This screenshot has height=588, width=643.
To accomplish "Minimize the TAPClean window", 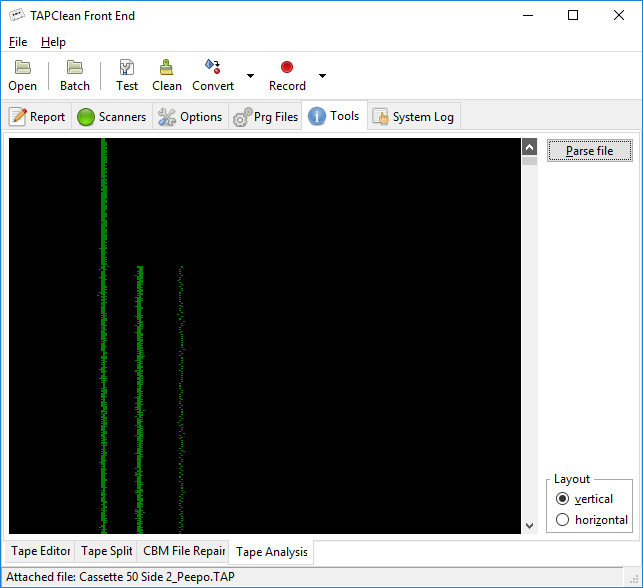I will point(528,16).
